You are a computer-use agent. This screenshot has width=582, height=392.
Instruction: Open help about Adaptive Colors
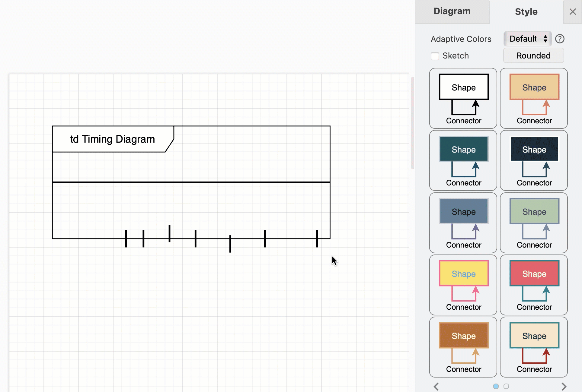tap(560, 39)
